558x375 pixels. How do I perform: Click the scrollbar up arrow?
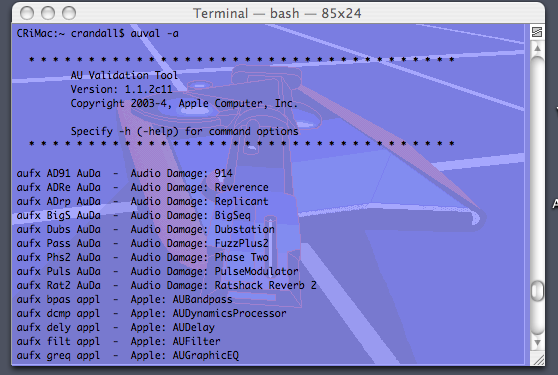[537, 48]
